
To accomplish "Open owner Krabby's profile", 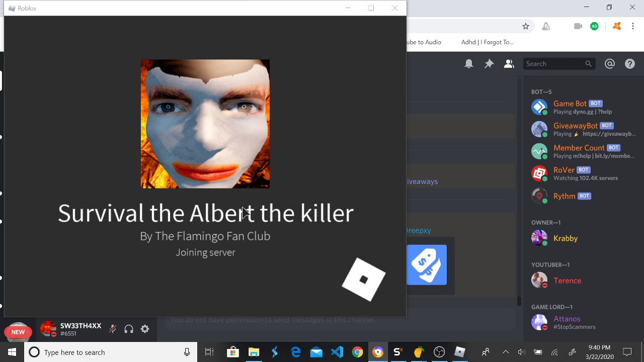I will point(584,238).
